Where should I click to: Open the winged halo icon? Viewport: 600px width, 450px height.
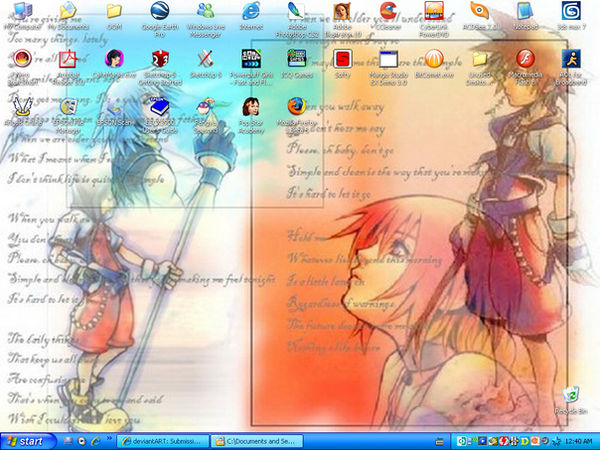[22, 112]
